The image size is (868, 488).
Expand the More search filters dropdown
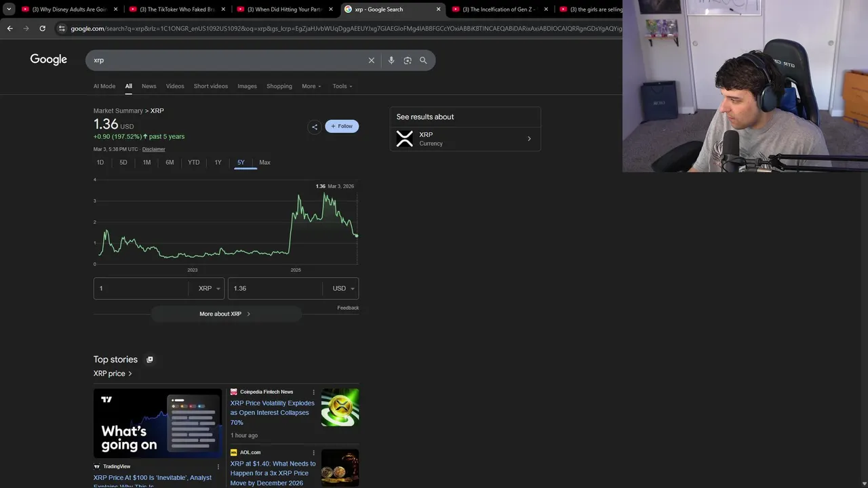click(x=311, y=86)
